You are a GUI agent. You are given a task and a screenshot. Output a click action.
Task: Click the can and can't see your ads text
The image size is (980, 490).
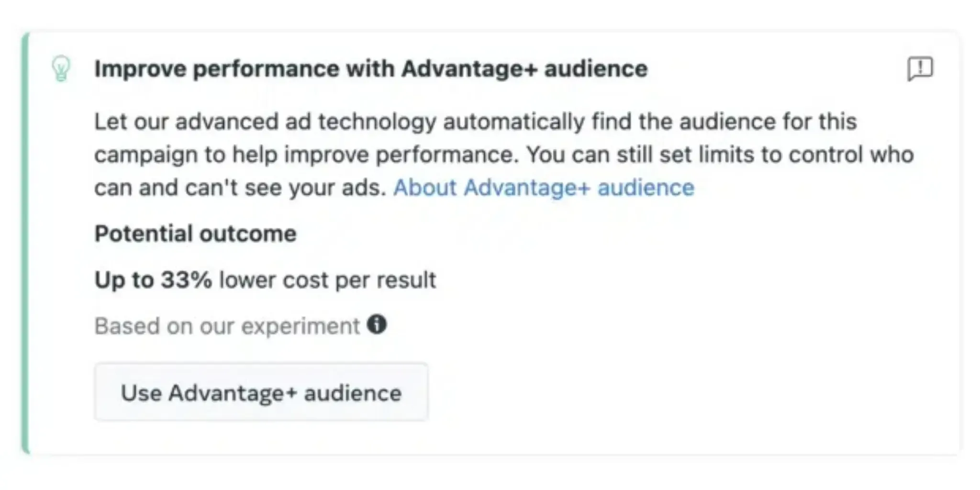(240, 188)
